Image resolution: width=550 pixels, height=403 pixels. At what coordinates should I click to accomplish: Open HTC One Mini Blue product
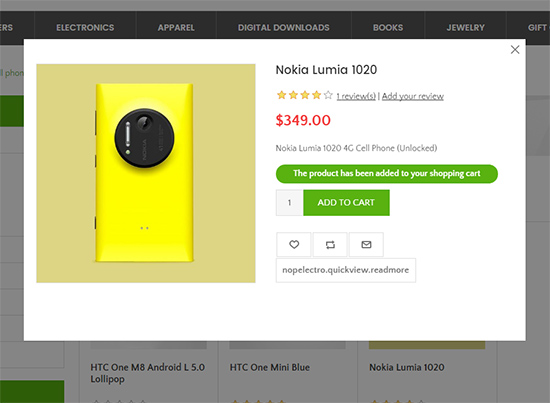pyautogui.click(x=270, y=367)
